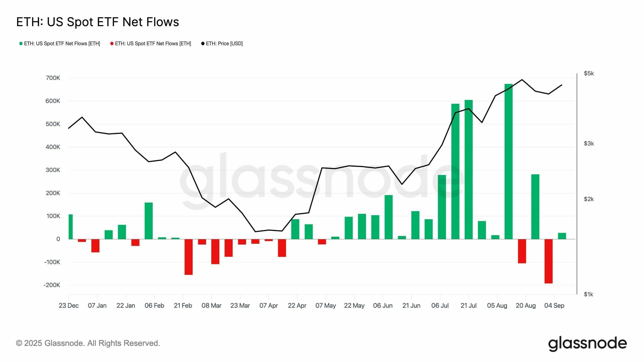Screen dimensions: 644x362
Task: Click the green Net Flows legend dot
Action: (21, 44)
